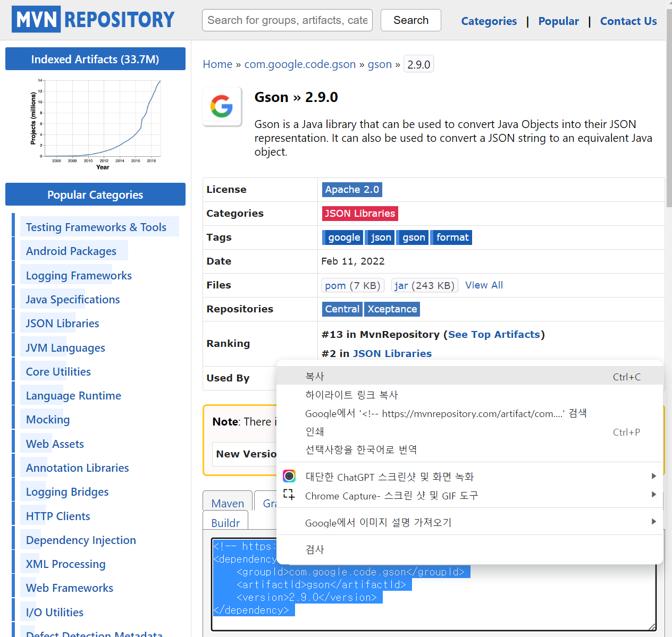Open the Contact Us link
This screenshot has width=672, height=637.
(628, 21)
